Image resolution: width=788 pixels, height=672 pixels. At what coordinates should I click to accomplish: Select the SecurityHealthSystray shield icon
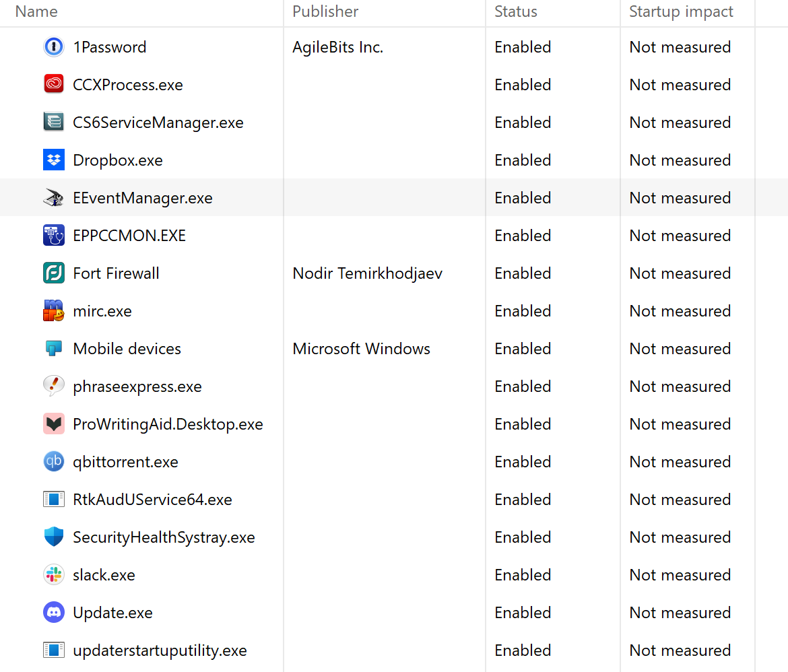(53, 537)
